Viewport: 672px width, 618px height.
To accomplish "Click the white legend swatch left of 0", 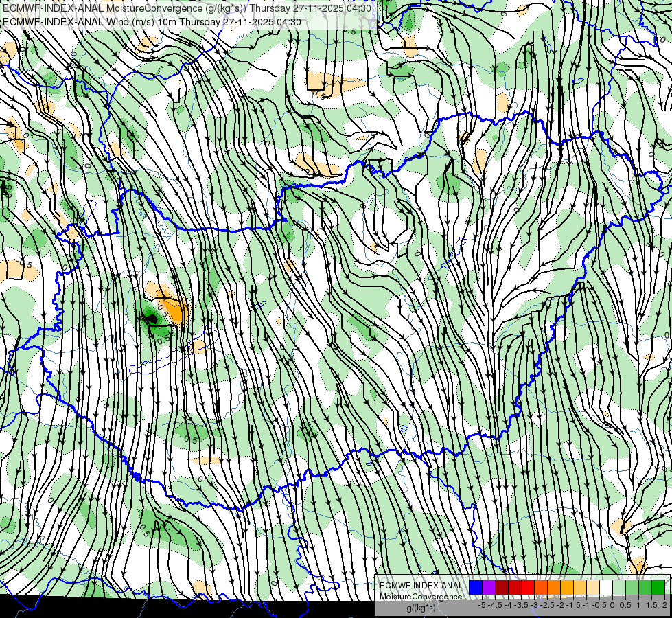I will point(606,588).
